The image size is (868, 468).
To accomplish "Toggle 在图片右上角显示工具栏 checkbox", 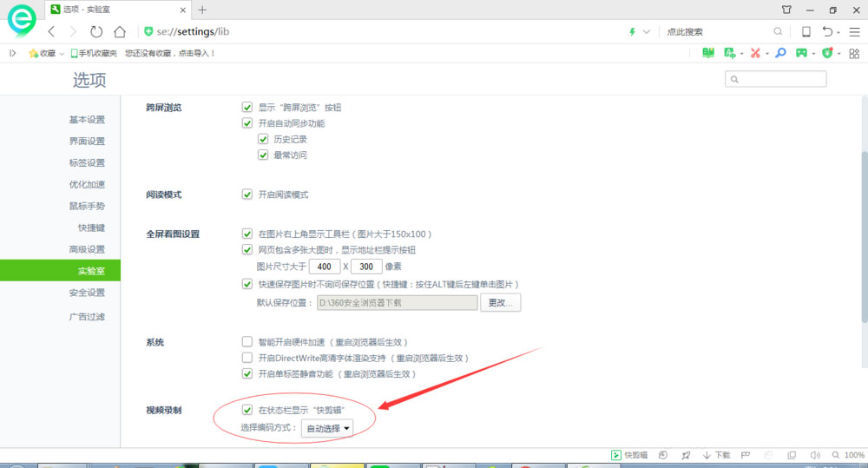I will (x=247, y=234).
